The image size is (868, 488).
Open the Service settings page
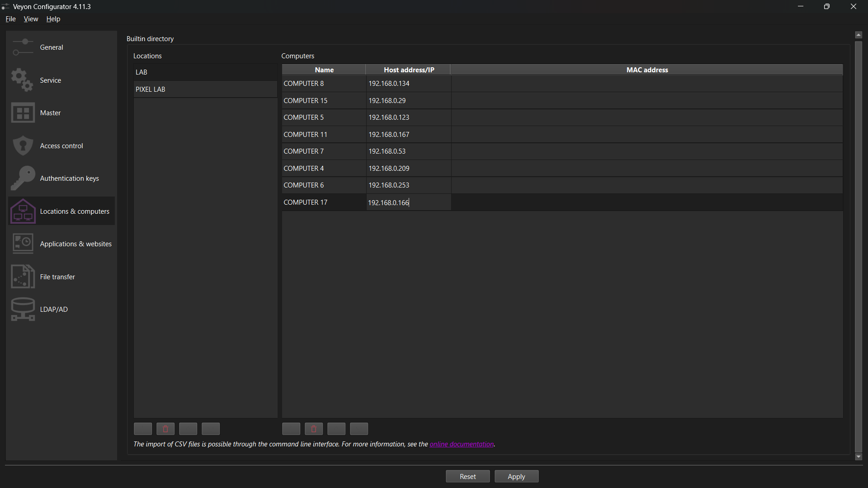click(x=61, y=80)
